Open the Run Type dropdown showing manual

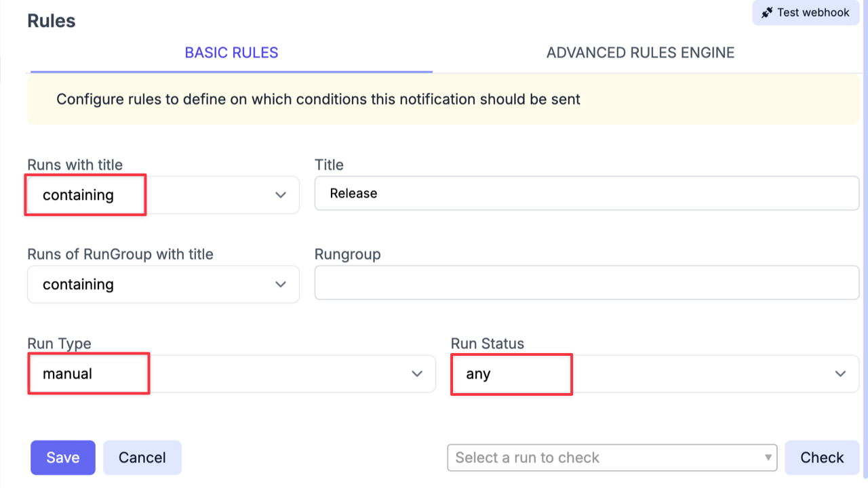point(231,373)
